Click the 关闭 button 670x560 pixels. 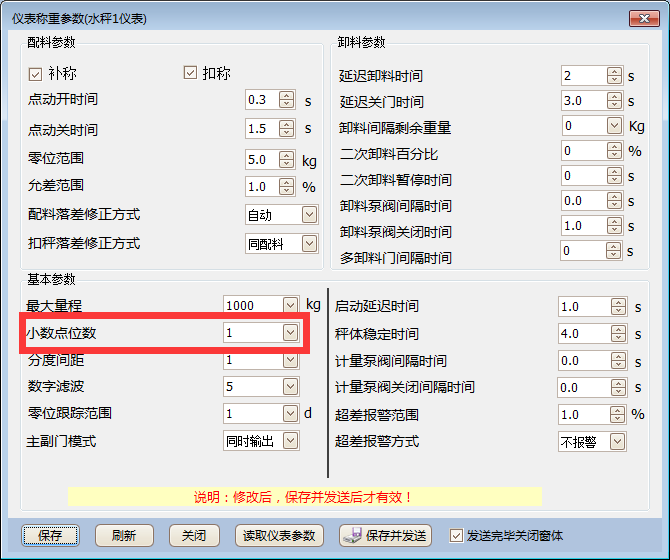(x=194, y=536)
